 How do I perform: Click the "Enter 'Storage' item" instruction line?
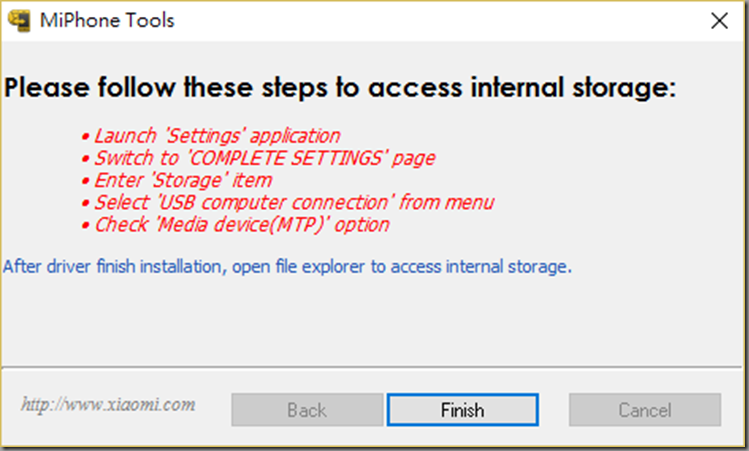(183, 181)
